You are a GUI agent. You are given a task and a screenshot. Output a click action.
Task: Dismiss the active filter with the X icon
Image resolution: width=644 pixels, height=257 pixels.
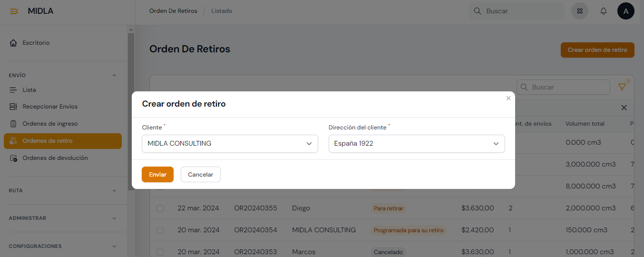624,108
